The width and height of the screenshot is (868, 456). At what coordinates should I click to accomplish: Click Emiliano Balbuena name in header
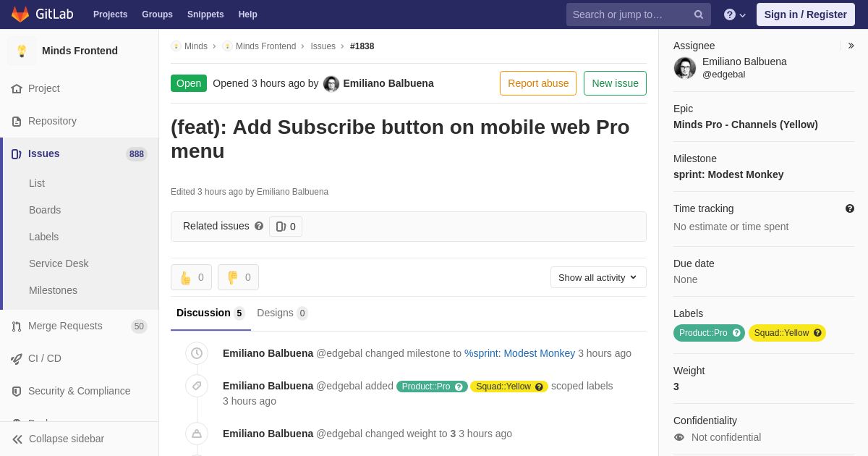point(388,83)
